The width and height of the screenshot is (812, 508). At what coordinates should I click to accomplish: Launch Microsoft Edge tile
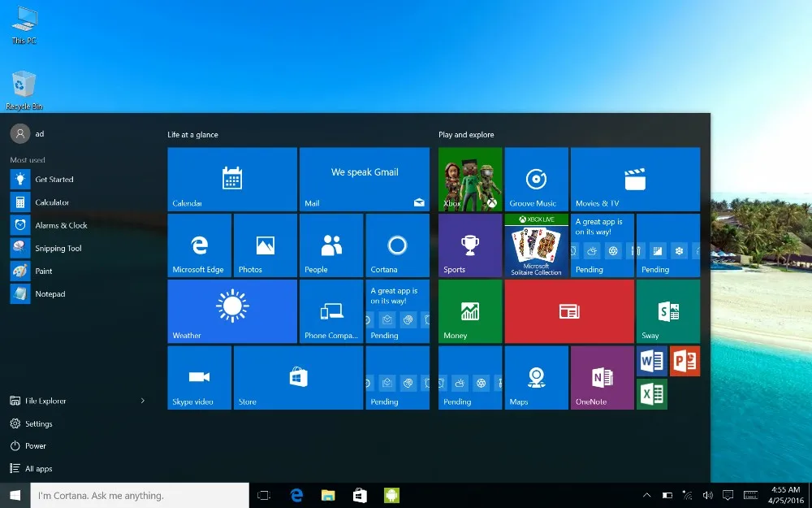tap(200, 245)
